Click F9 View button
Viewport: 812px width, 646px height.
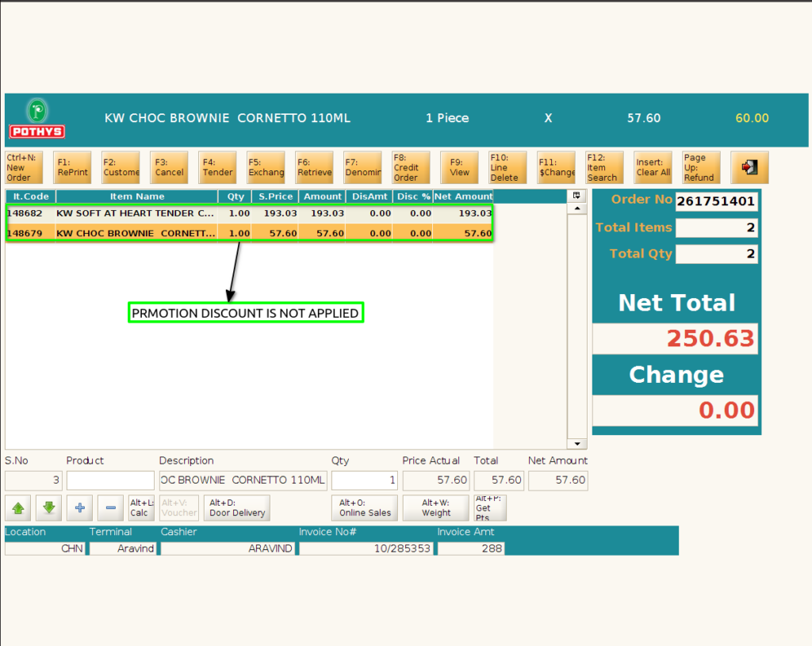459,167
